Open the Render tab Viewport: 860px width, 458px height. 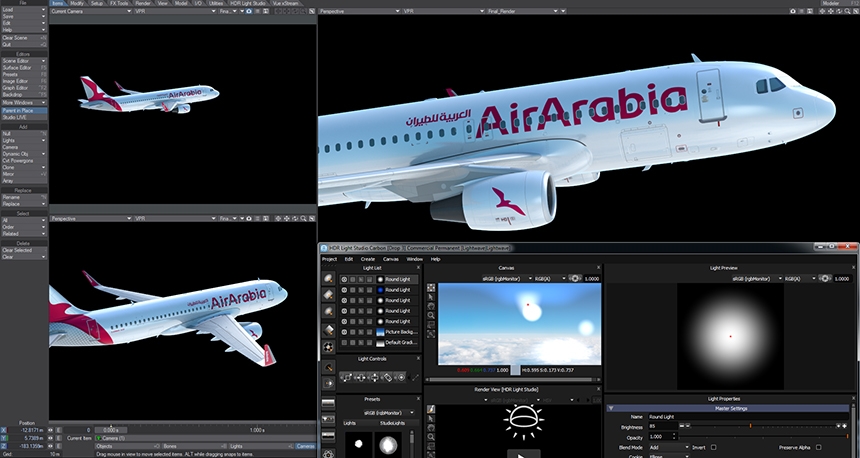(x=143, y=3)
